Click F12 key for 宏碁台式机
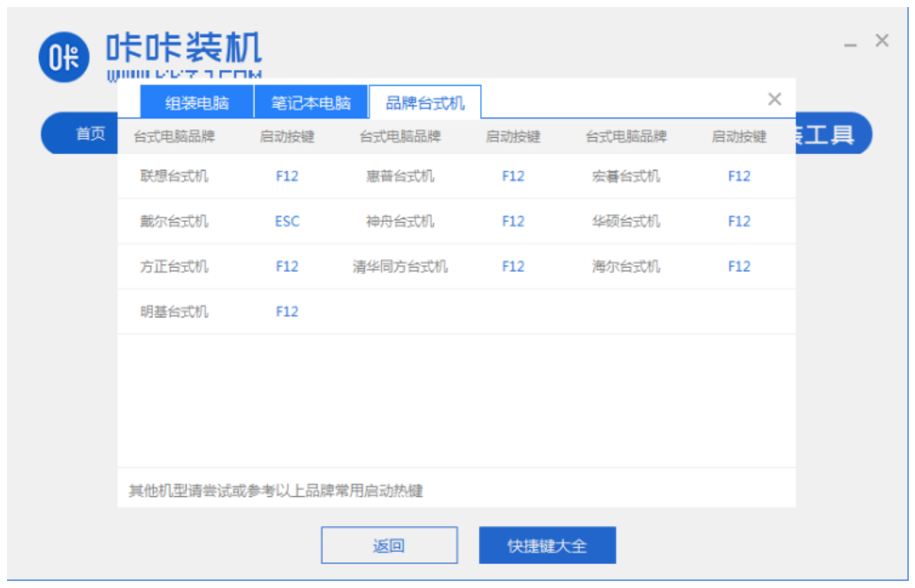 click(739, 176)
